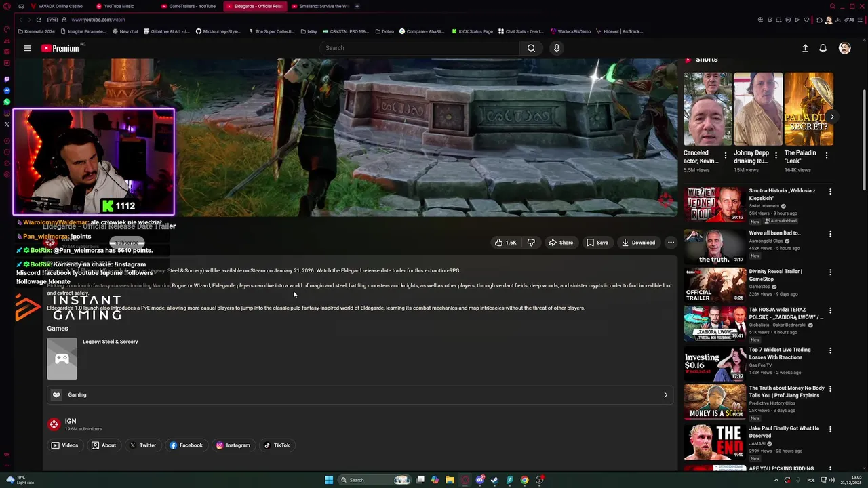Open File Explorer from the taskbar
868x488 pixels.
(x=450, y=480)
